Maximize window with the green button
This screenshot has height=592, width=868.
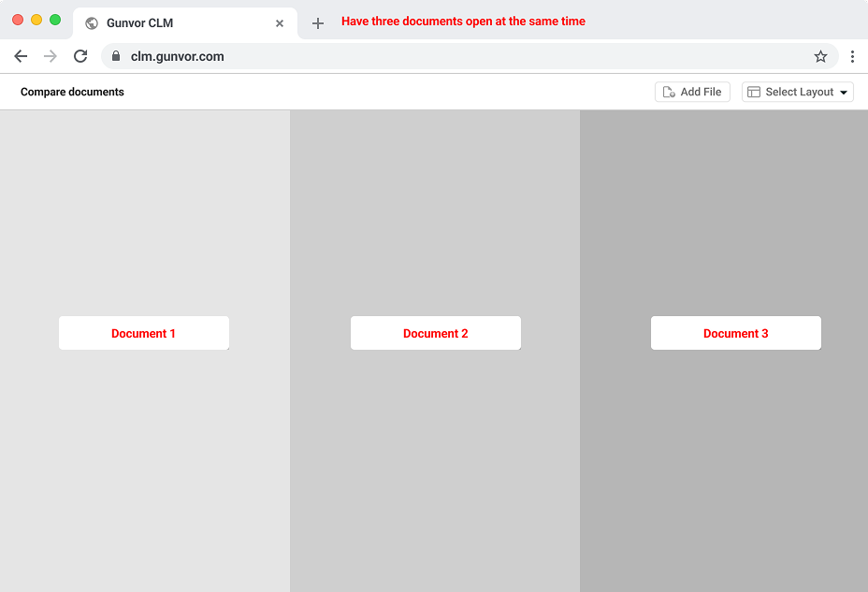pos(55,20)
